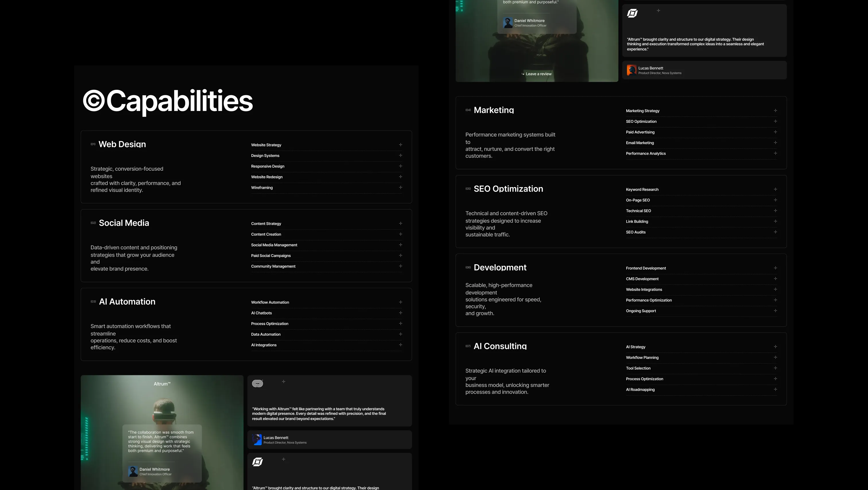Open AI Chatbots plus icon
This screenshot has height=490, width=868.
(x=400, y=313)
